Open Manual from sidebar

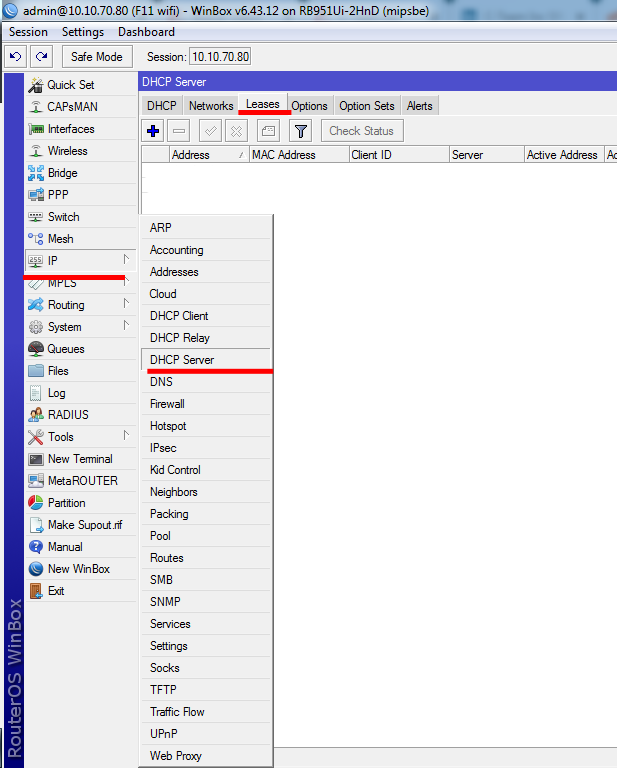coord(81,547)
